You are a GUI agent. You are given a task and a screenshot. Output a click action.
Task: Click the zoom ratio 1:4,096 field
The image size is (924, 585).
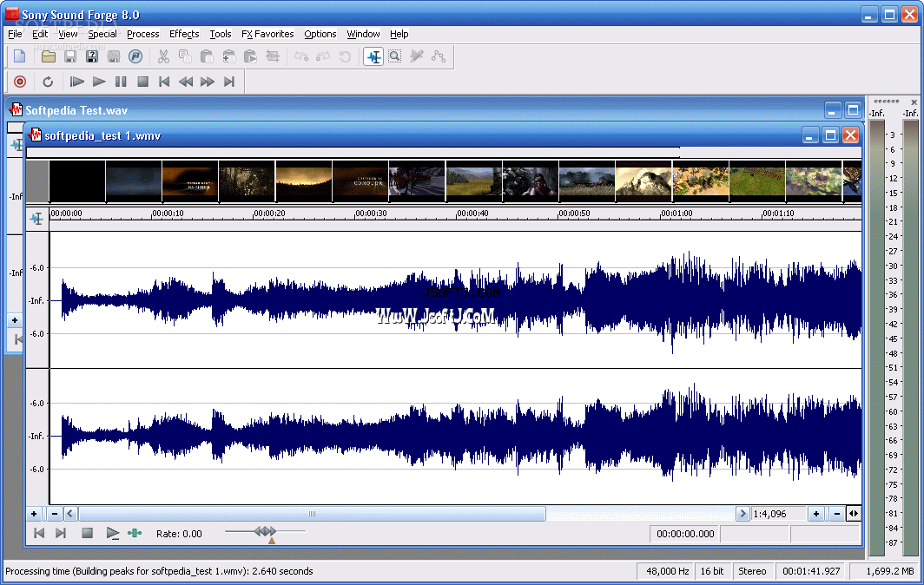pos(778,514)
